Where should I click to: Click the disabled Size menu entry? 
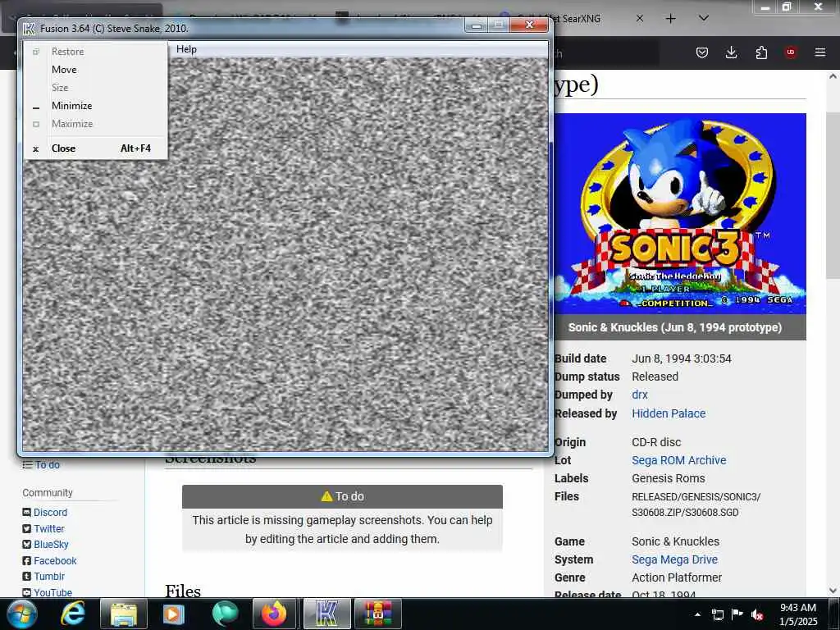(x=96, y=87)
